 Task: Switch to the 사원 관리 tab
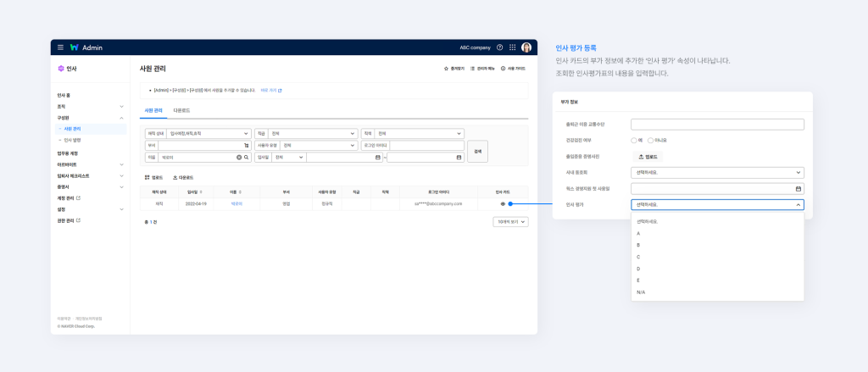pos(153,111)
